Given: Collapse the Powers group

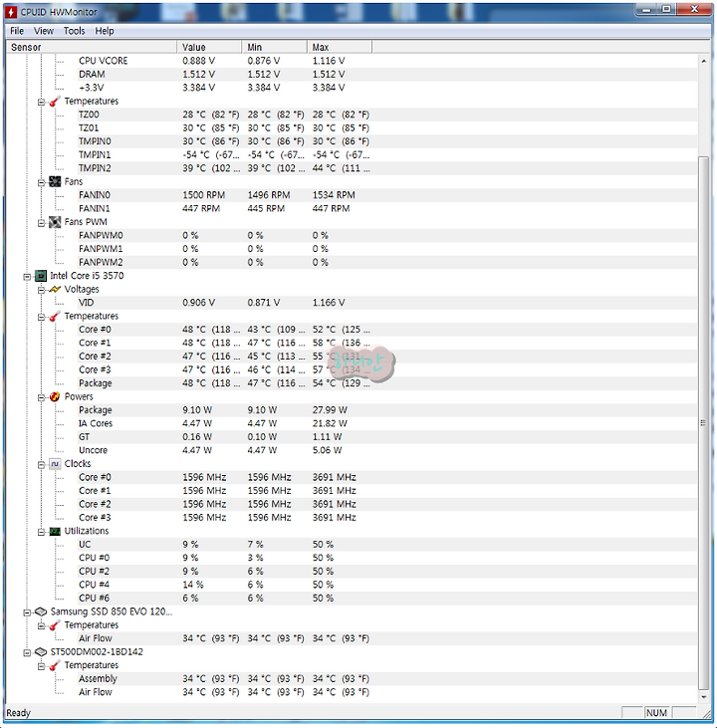Looking at the screenshot, I should (x=42, y=398).
